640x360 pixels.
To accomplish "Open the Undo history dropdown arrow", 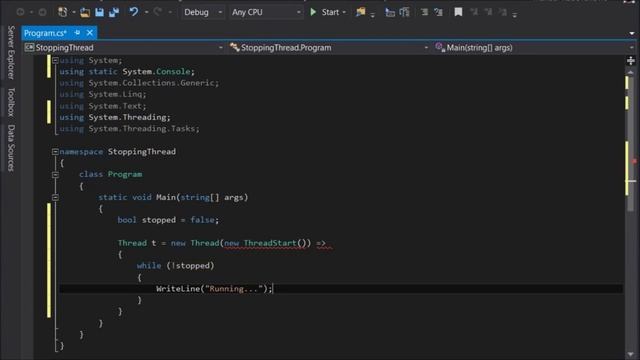I will pyautogui.click(x=146, y=13).
